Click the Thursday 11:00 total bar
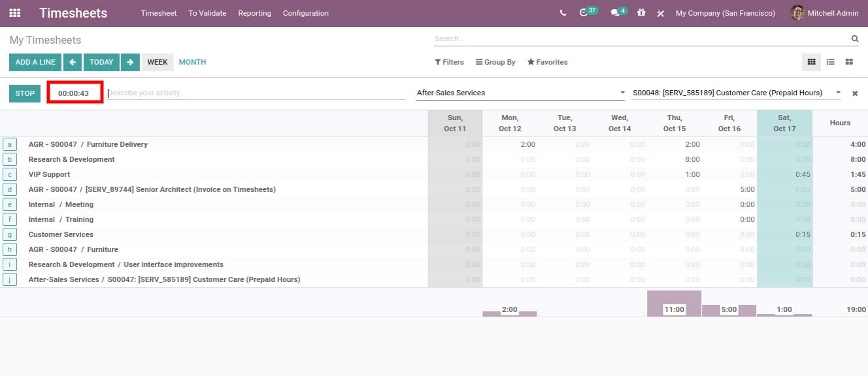 674,305
